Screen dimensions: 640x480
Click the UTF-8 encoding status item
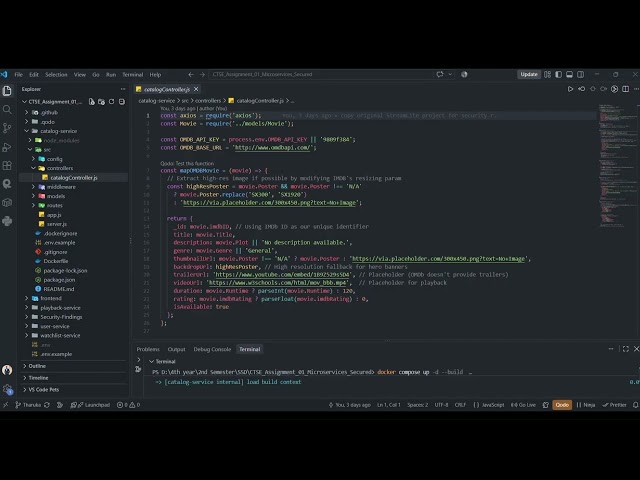click(441, 405)
